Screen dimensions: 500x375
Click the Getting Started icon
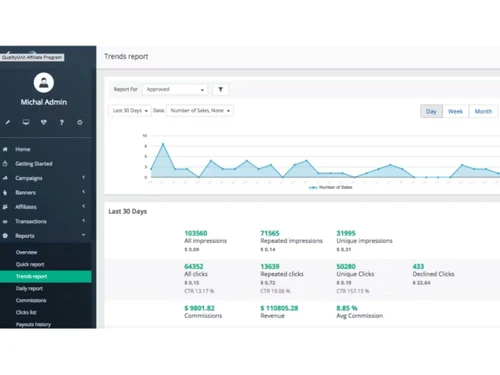(5, 164)
